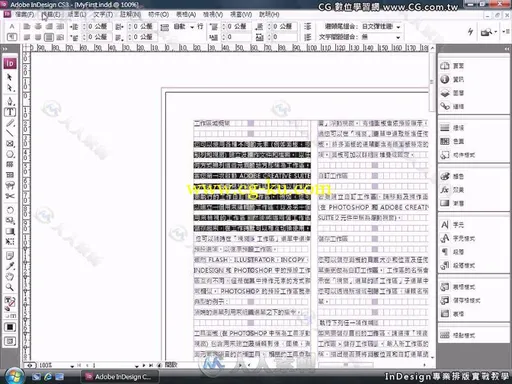Select the Rotate tool
512x384 pixels.
pyautogui.click(x=10, y=210)
